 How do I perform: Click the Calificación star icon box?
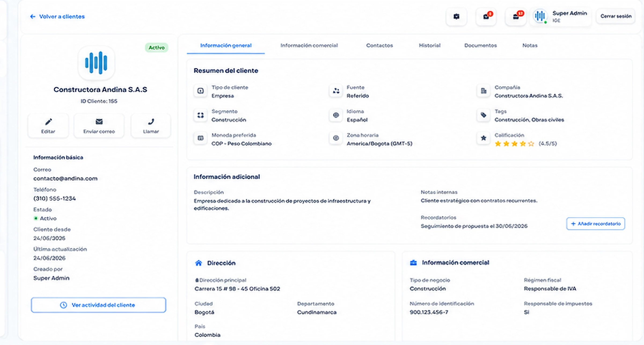[484, 138]
